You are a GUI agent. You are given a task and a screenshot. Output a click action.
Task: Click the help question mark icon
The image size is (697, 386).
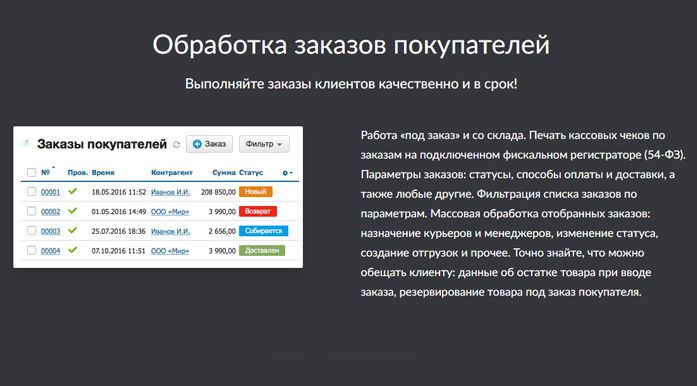[x=27, y=143]
